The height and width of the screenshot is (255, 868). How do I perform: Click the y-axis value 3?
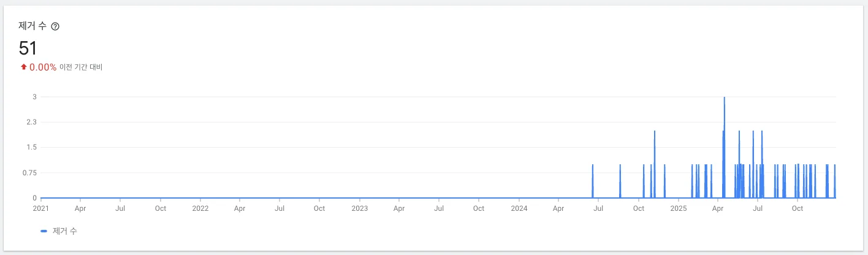(35, 97)
